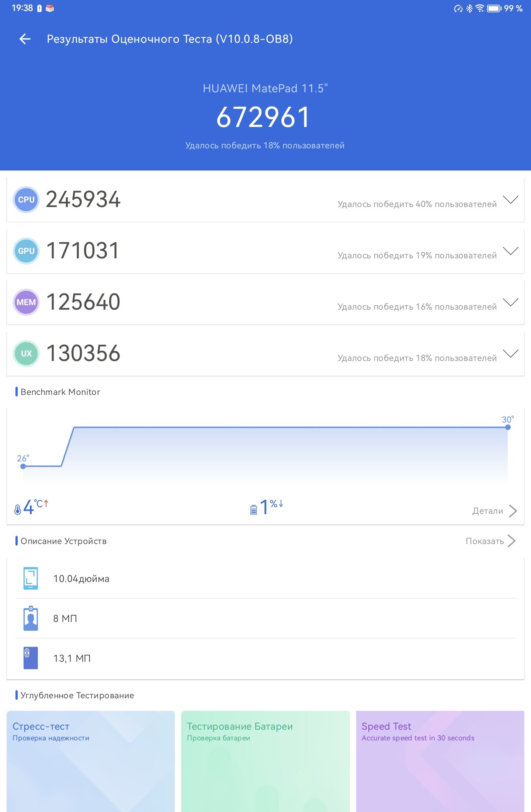Tap the MEM score badge icon
531x812 pixels.
[26, 302]
